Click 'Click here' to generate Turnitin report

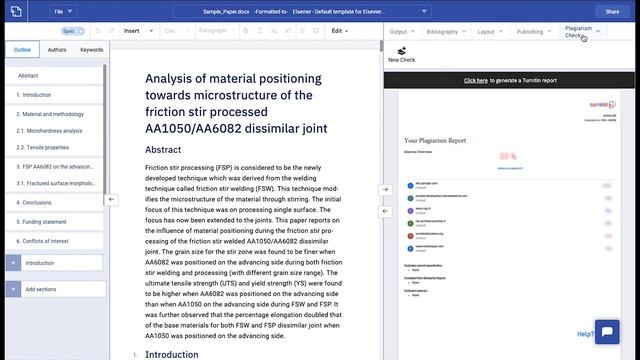click(x=476, y=80)
